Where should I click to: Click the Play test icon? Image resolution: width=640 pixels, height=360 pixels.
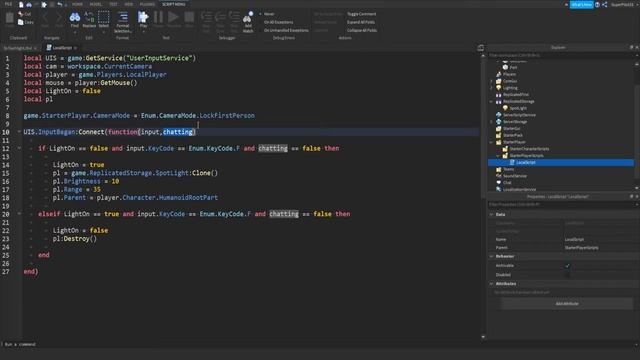pos(143,17)
